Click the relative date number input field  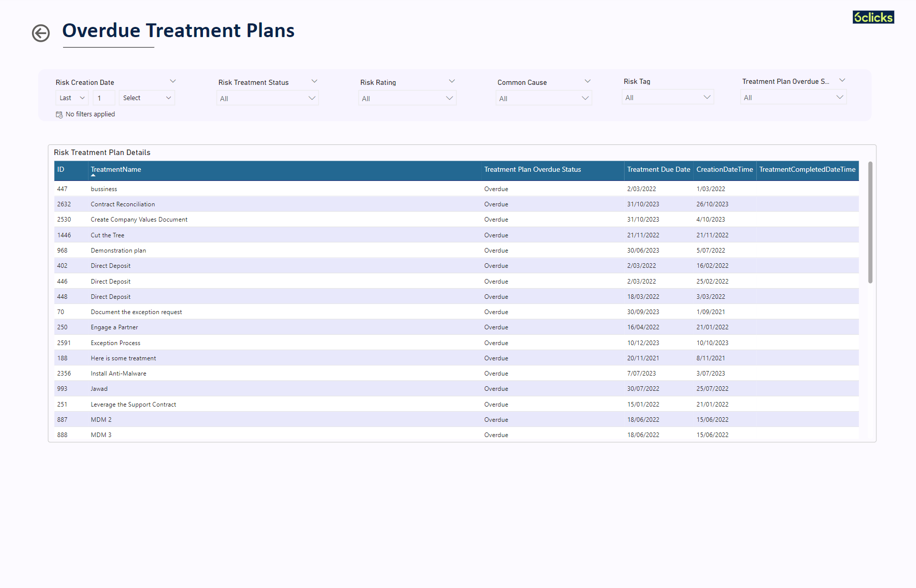click(x=104, y=98)
